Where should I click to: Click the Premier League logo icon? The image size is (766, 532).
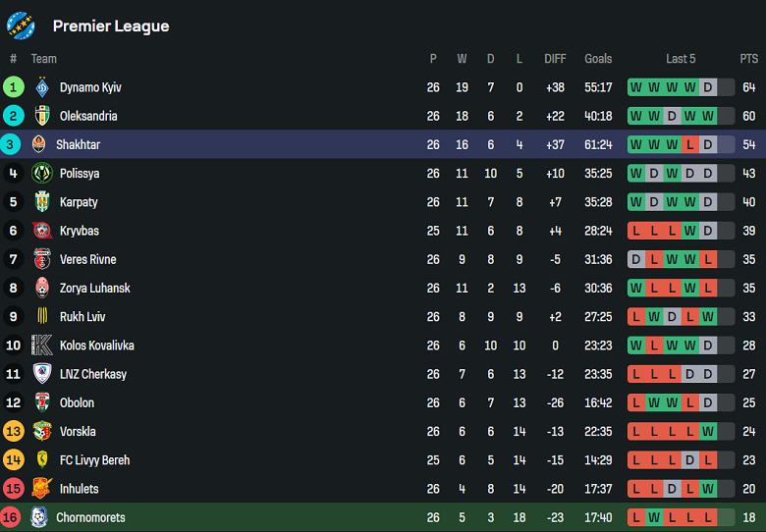[x=21, y=26]
